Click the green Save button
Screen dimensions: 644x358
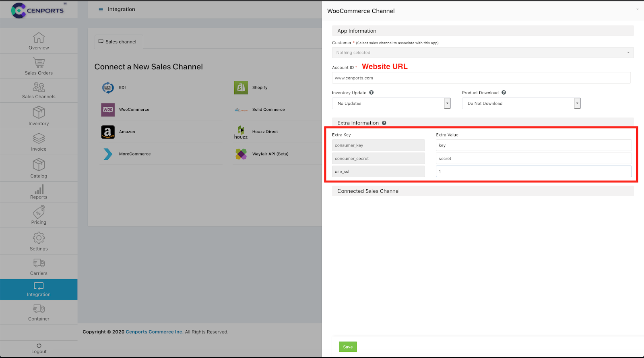click(348, 347)
